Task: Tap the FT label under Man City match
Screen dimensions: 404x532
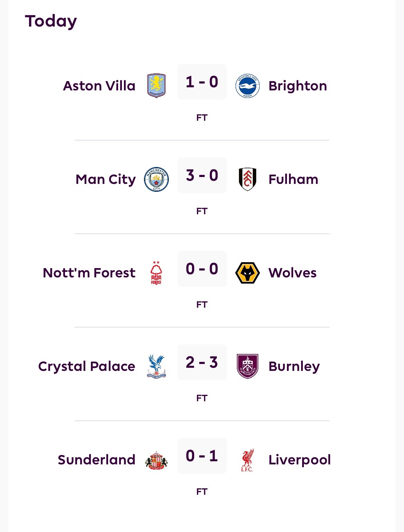Action: 202,211
